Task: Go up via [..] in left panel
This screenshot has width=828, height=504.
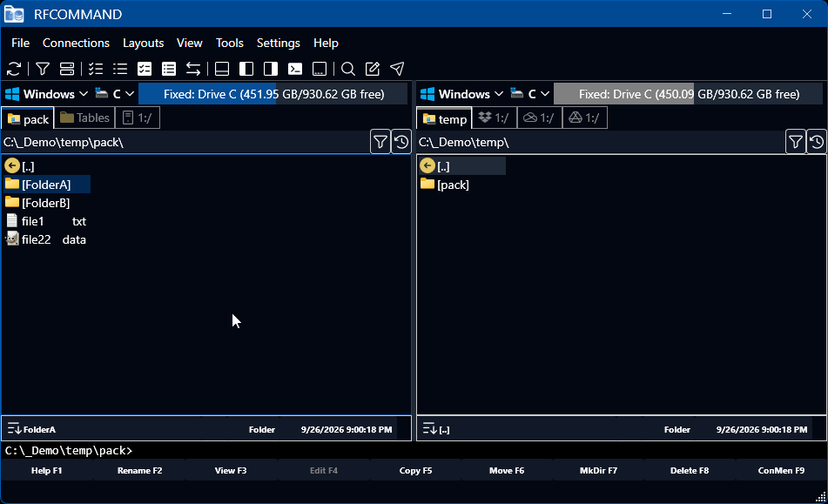Action: pos(19,166)
